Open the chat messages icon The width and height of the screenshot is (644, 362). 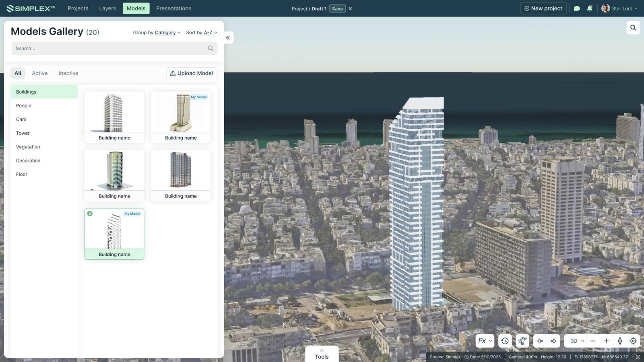(577, 8)
